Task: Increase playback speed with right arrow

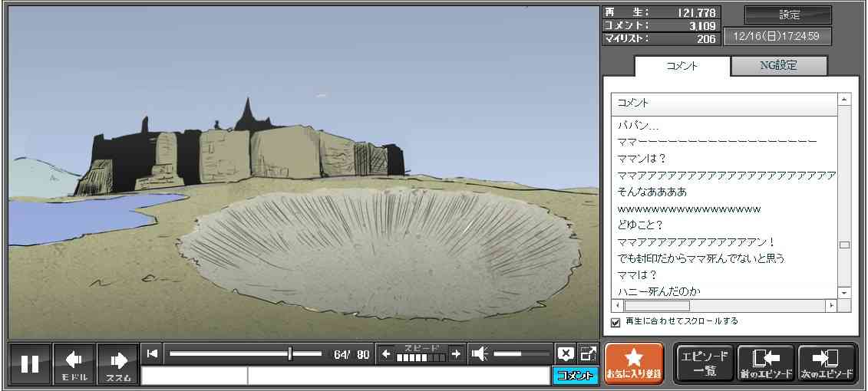Action: coord(456,353)
